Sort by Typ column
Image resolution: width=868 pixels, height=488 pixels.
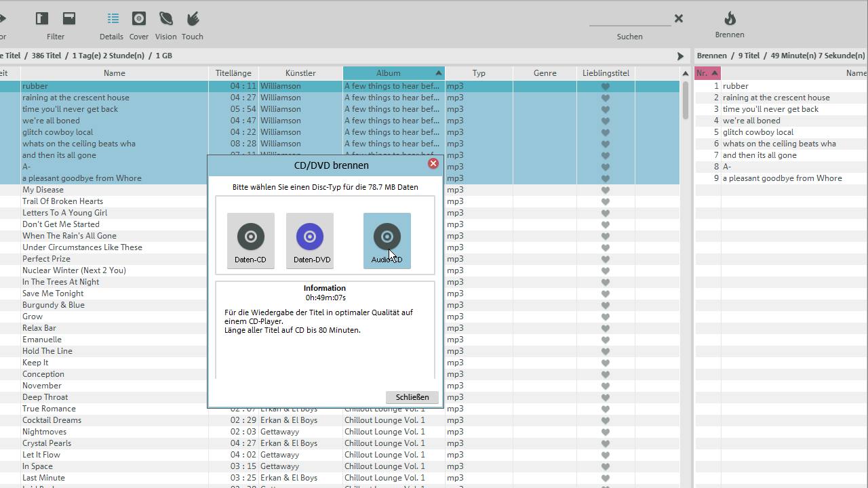tap(479, 73)
